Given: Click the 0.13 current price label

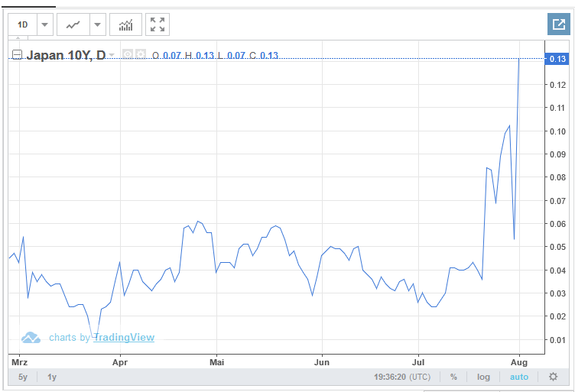Looking at the screenshot, I should tap(557, 59).
